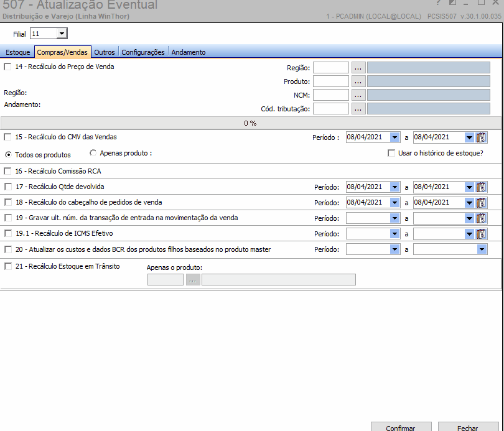The image size is (504, 431).
Task: Check 15 - Recálculo do CMV das Vendas
Action: [x=7, y=137]
